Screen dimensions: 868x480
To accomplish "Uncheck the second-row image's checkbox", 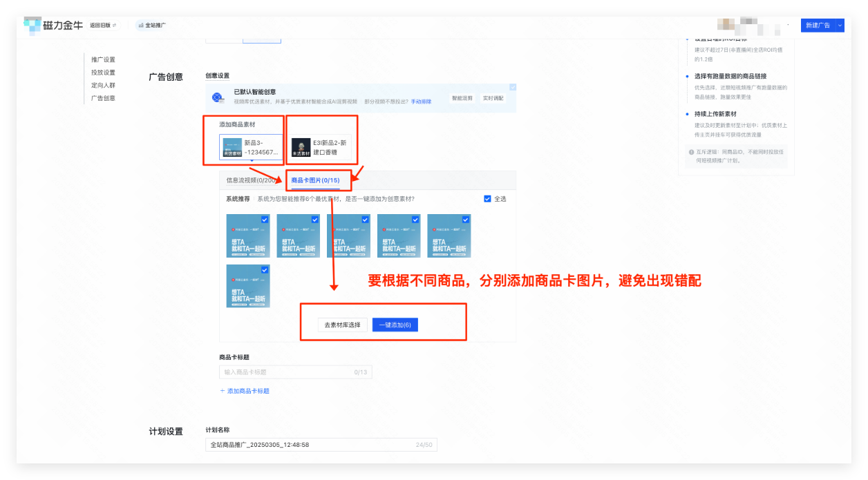I will pos(265,270).
